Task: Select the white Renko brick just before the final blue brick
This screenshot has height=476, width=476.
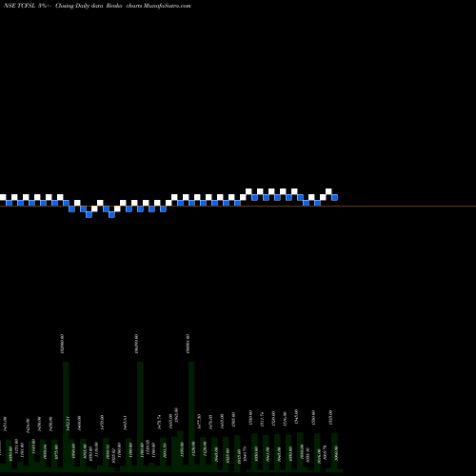Action: 328,191
